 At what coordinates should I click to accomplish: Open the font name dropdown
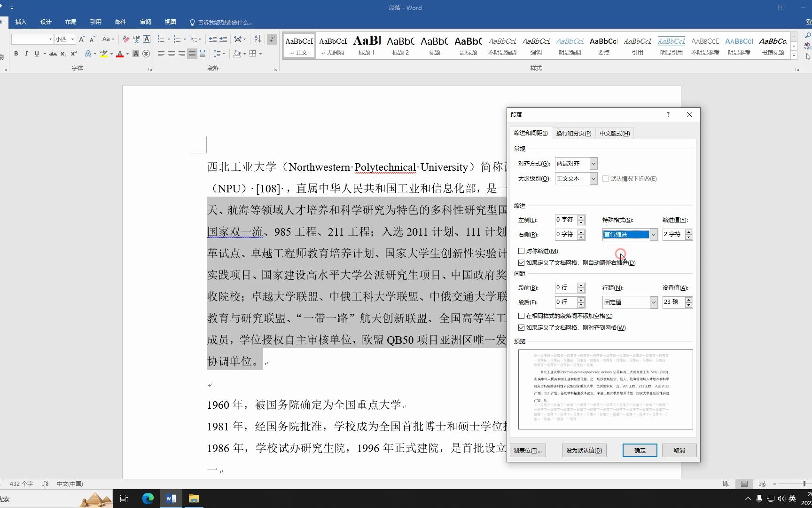50,39
